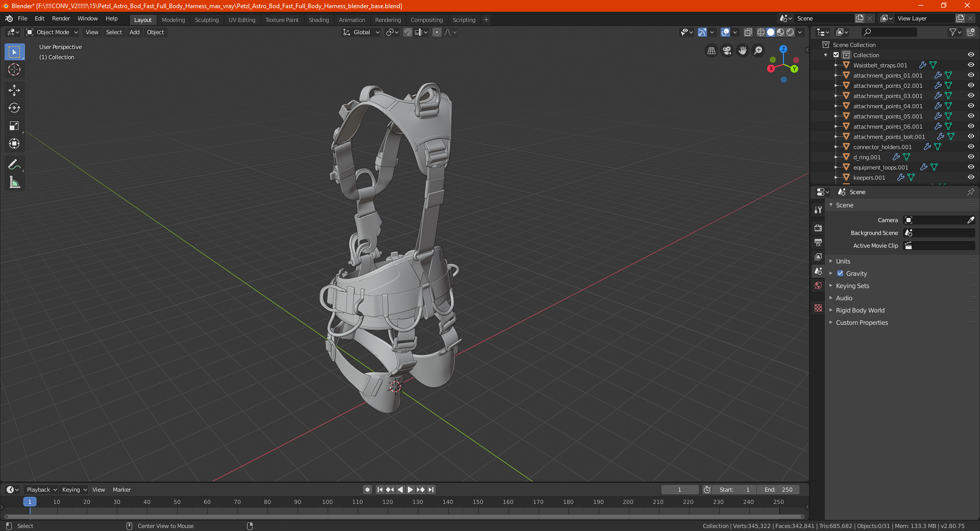Image resolution: width=980 pixels, height=531 pixels.
Task: Click the Start frame field
Action: [734, 490]
